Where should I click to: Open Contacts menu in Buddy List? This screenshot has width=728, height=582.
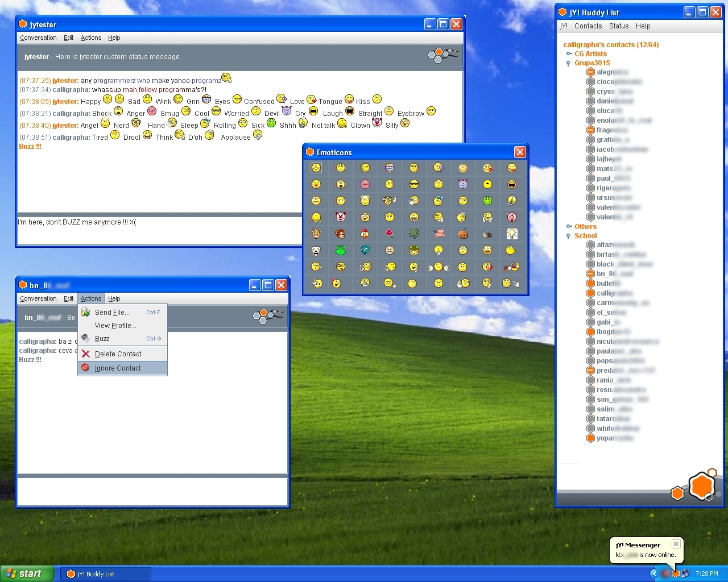point(588,26)
